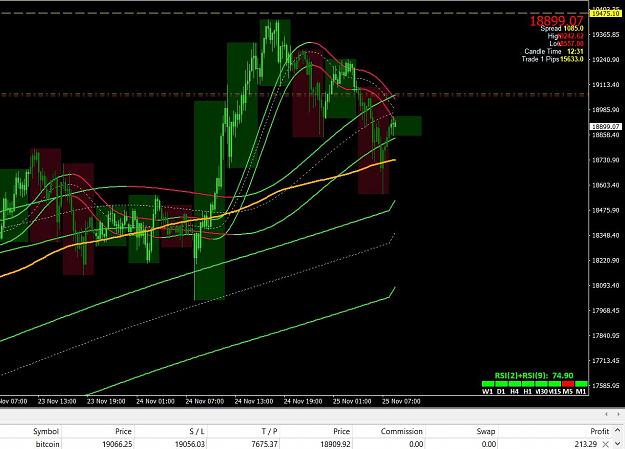
Task: Select the Symbol column header
Action: pos(46,431)
